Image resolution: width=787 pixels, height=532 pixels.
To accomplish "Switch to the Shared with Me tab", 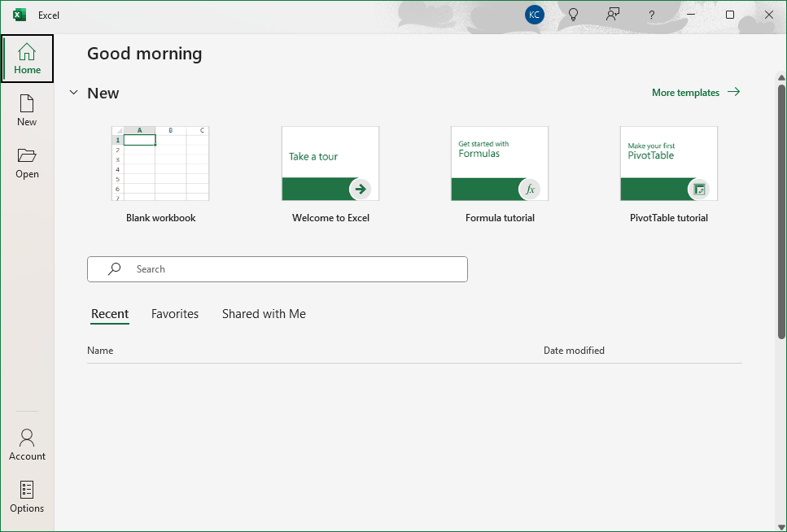I will (264, 314).
